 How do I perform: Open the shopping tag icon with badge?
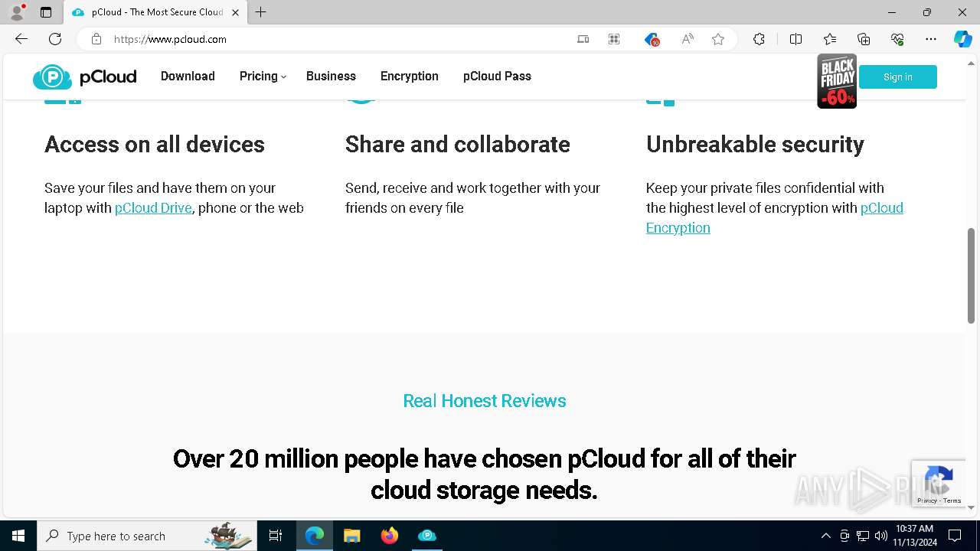[652, 39]
